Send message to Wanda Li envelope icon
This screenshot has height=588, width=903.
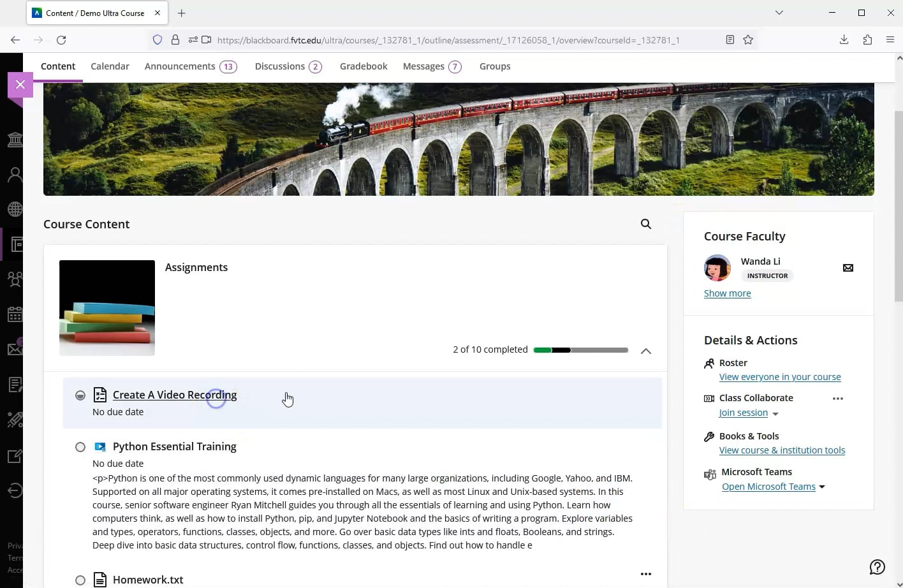848,268
